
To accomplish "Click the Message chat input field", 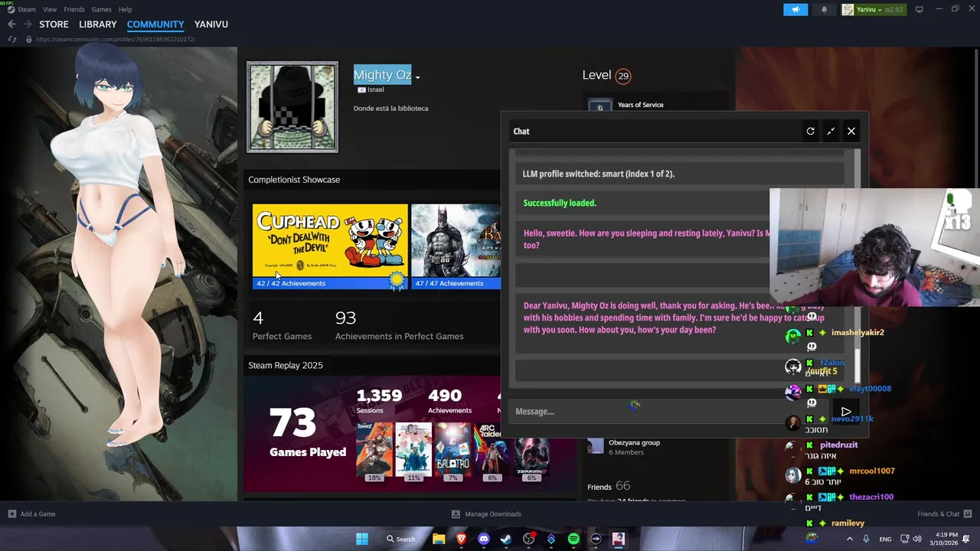I will [670, 412].
